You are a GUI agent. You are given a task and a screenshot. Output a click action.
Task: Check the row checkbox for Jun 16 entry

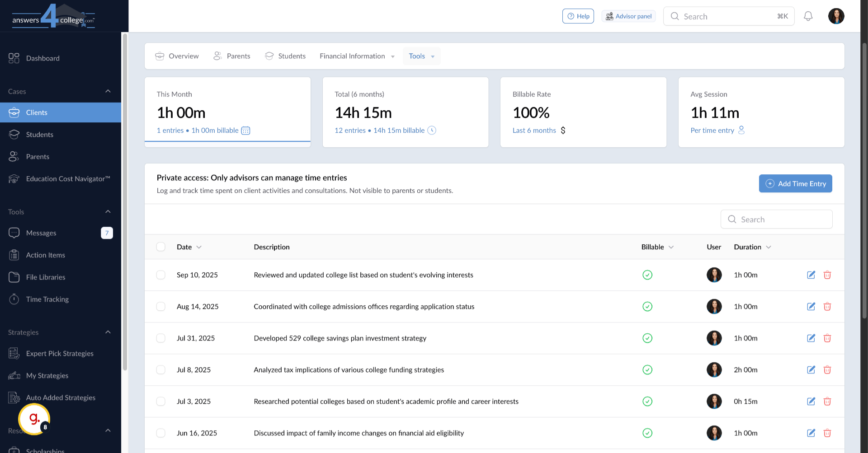click(x=160, y=433)
